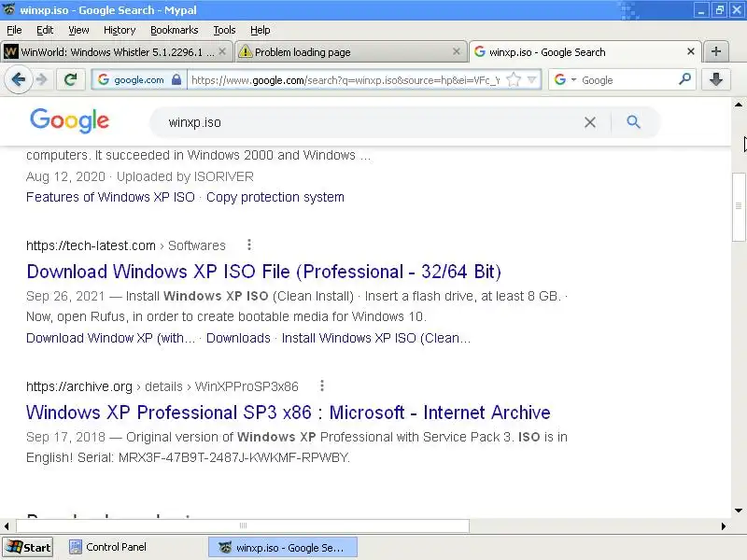Image resolution: width=747 pixels, height=560 pixels.
Task: Click the winxp.iso Google Search taskbar button
Action: pyautogui.click(x=283, y=548)
